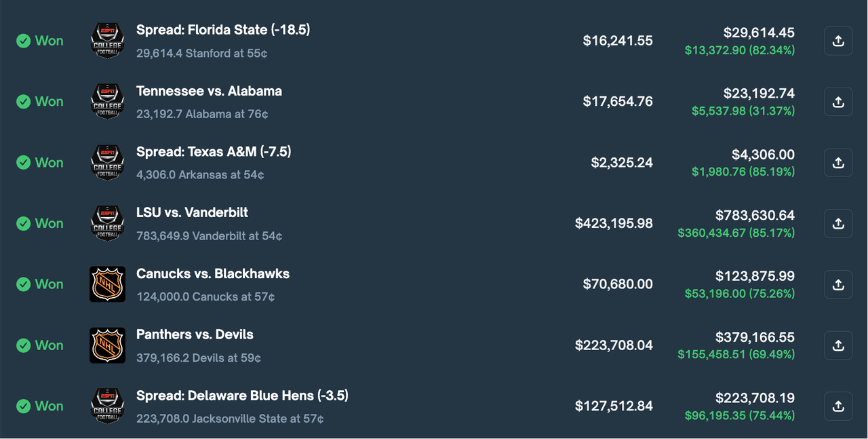Click ESPN College Football logo for LSU game
The image size is (868, 439).
(107, 223)
